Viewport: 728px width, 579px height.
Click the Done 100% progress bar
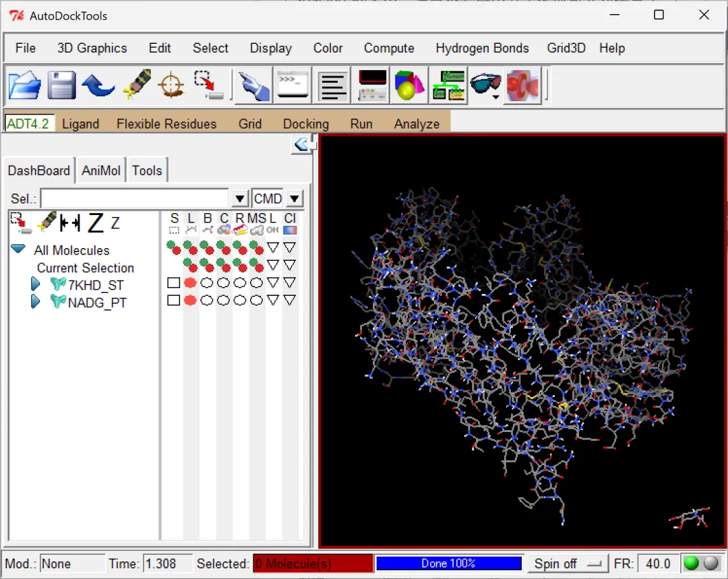click(x=448, y=563)
